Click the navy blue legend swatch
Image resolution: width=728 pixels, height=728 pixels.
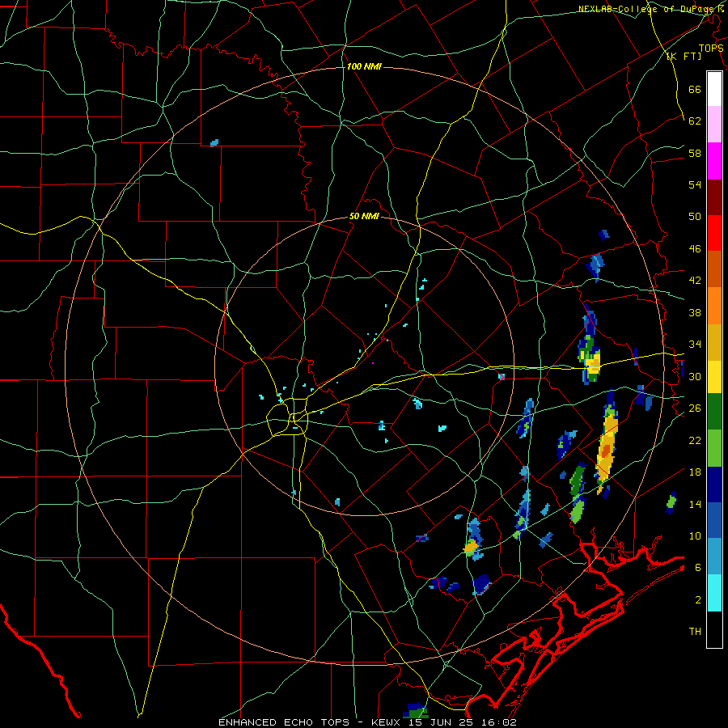click(x=714, y=485)
